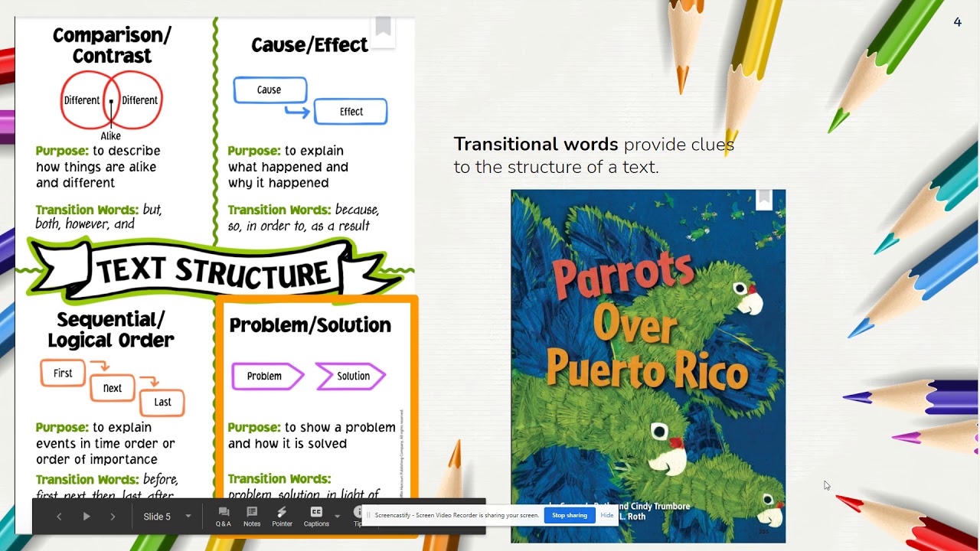Click the TEXT STRUCTURE banner
This screenshot has height=551, width=980.
pos(213,270)
